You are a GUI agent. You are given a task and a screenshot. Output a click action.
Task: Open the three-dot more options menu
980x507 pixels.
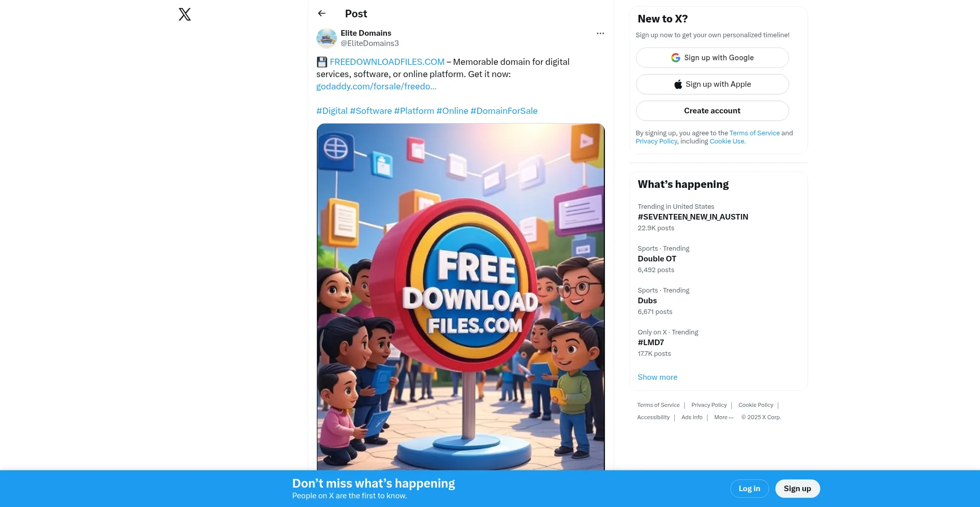(600, 33)
